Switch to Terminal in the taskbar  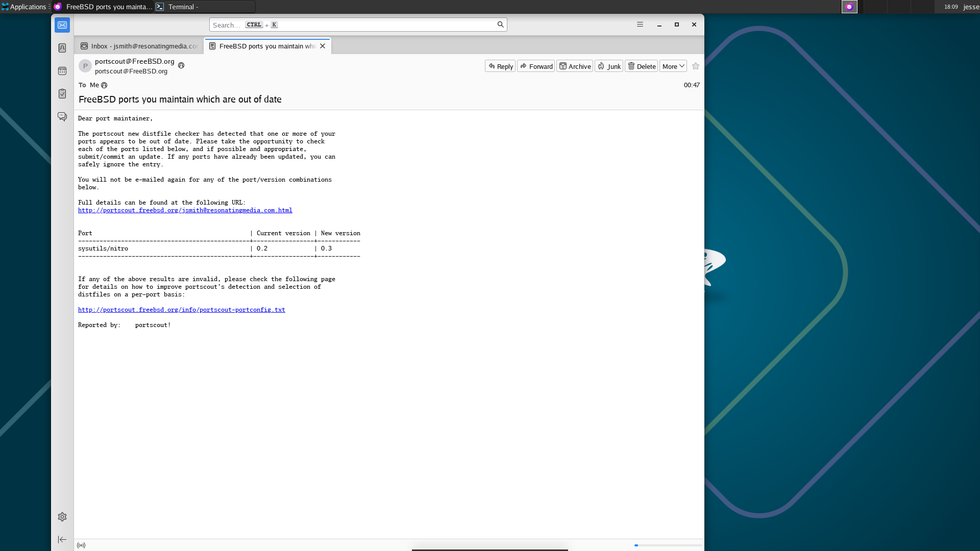205,7
